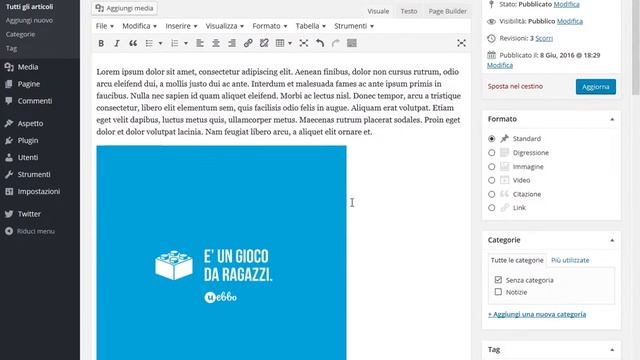This screenshot has width=640, height=360.
Task: Remove link from selected text
Action: coord(264,43)
